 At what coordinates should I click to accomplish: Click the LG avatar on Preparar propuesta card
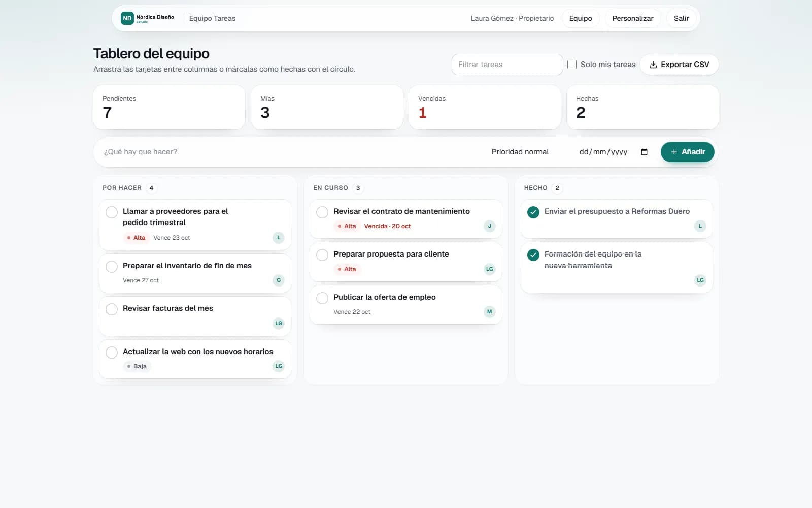click(490, 269)
